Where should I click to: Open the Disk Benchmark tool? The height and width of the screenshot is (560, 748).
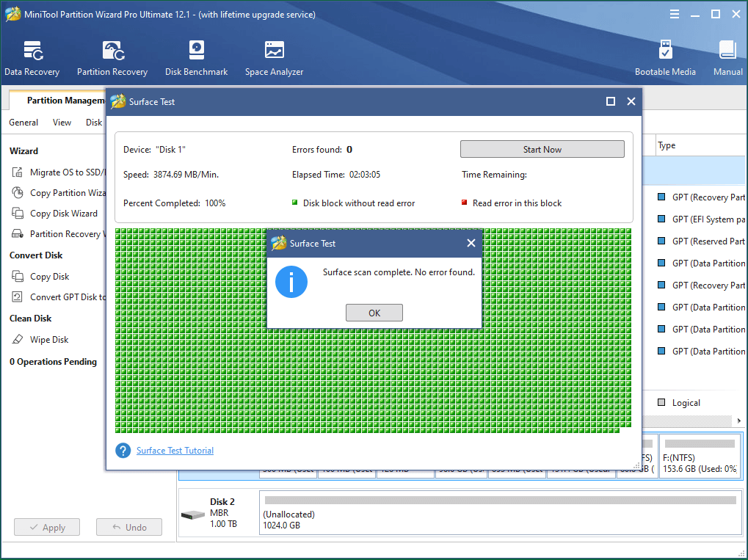[x=196, y=58]
